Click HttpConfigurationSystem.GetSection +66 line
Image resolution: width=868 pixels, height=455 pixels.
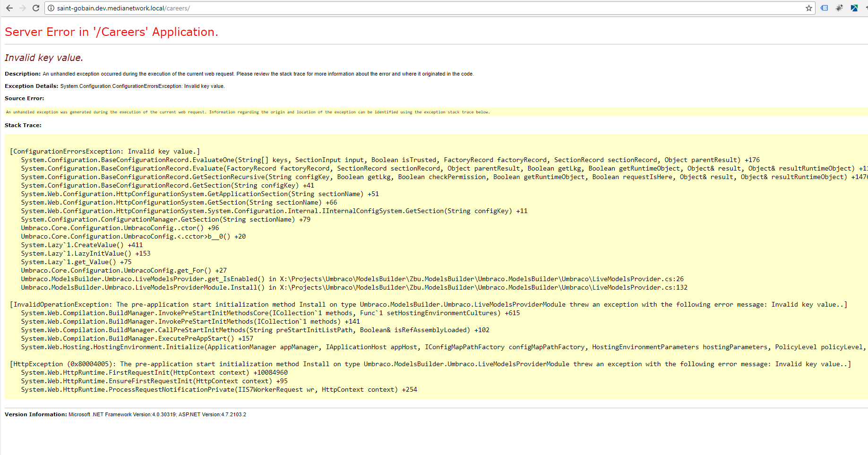coord(179,202)
